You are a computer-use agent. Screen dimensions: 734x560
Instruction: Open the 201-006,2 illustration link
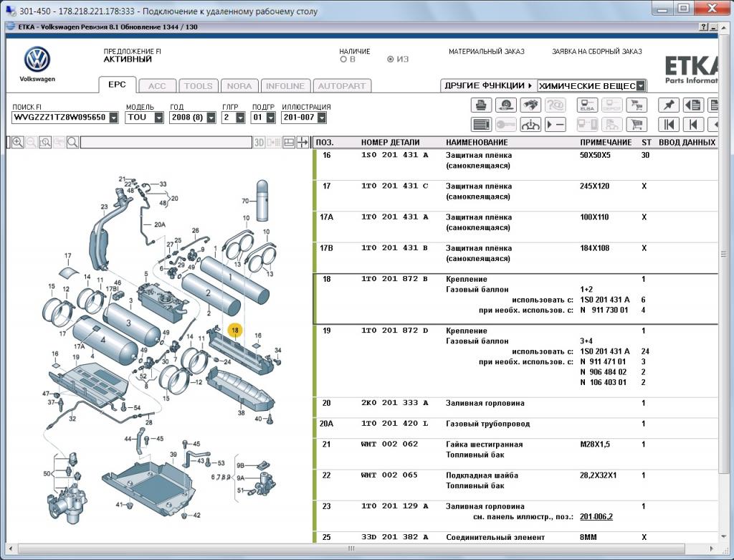tap(596, 516)
